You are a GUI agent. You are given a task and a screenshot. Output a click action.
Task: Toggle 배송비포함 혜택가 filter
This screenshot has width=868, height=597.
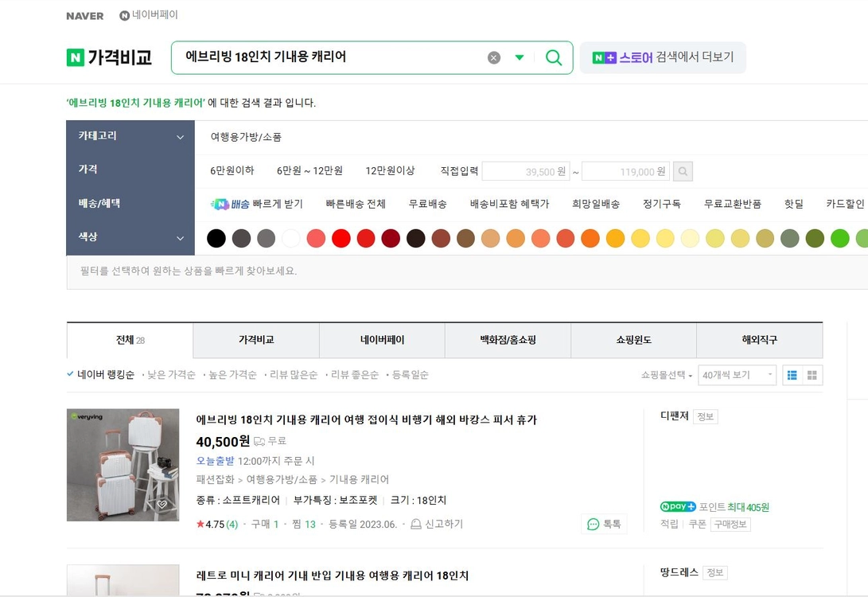509,204
